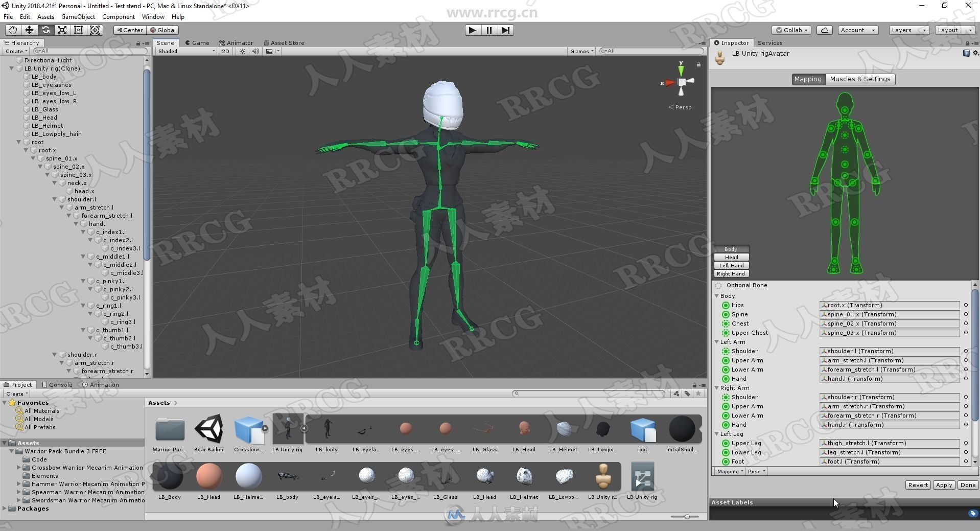Open the Component menu
The image size is (980, 531).
tap(118, 16)
